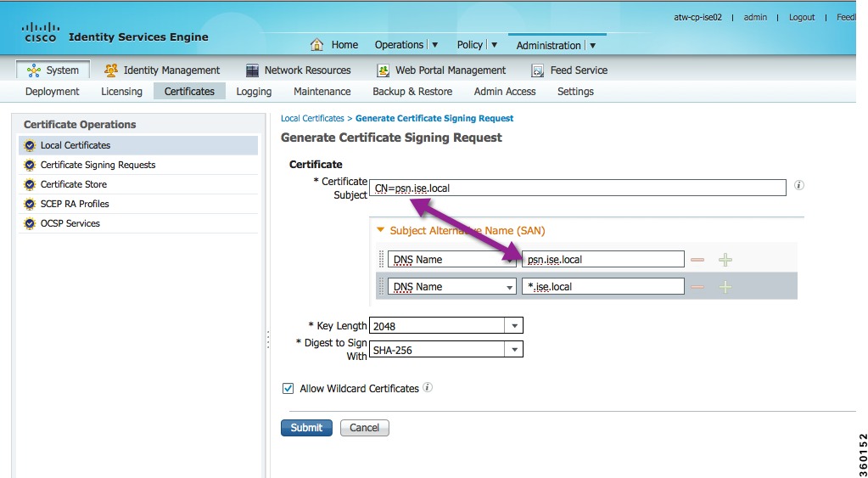Select Local Certificates in sidebar
Viewport: 868px width, 478px height.
(x=138, y=145)
